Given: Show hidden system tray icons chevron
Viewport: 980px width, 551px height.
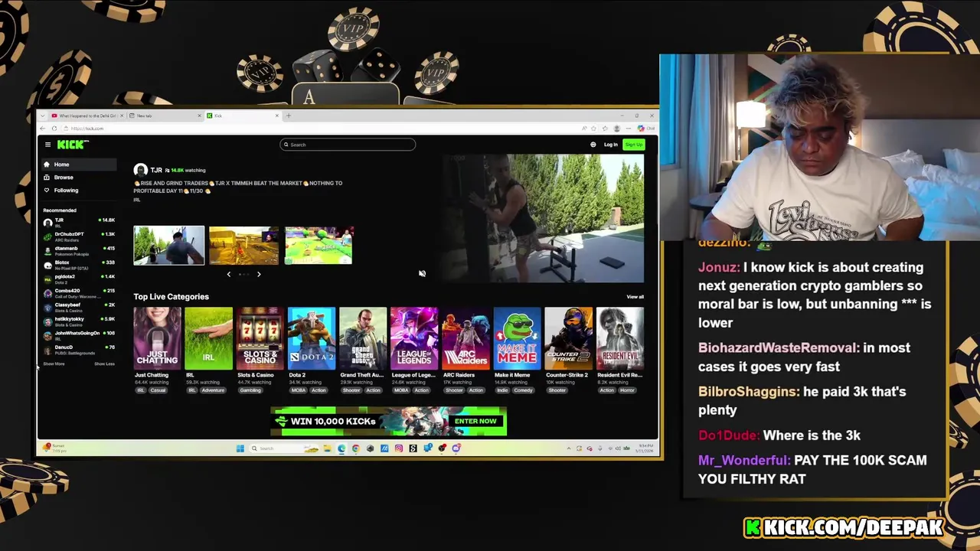Looking at the screenshot, I should tap(569, 448).
